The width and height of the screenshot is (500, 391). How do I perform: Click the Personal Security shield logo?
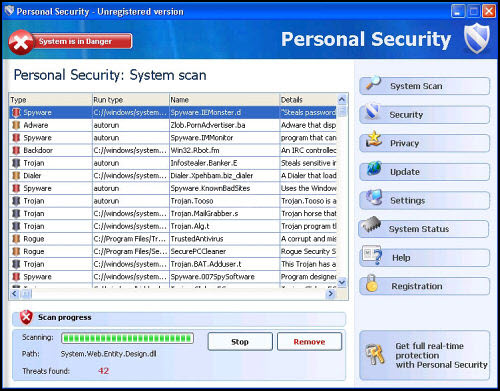point(477,38)
